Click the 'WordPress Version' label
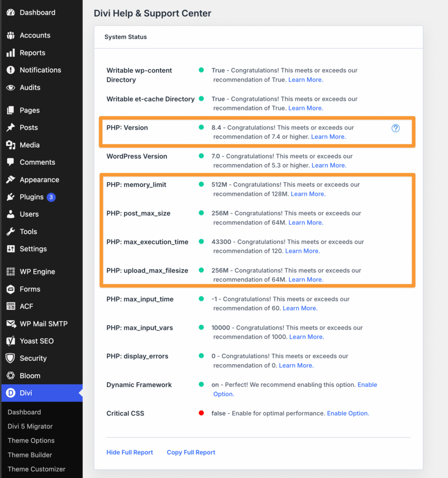This screenshot has height=478, width=448. 137,156
